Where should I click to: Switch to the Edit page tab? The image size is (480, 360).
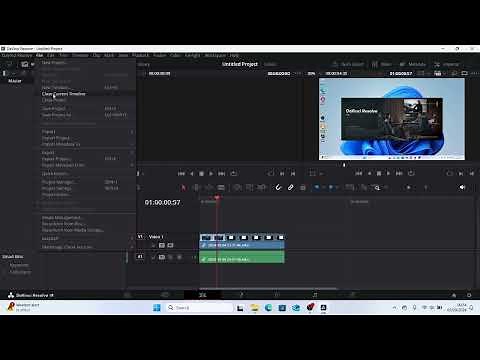click(x=203, y=295)
